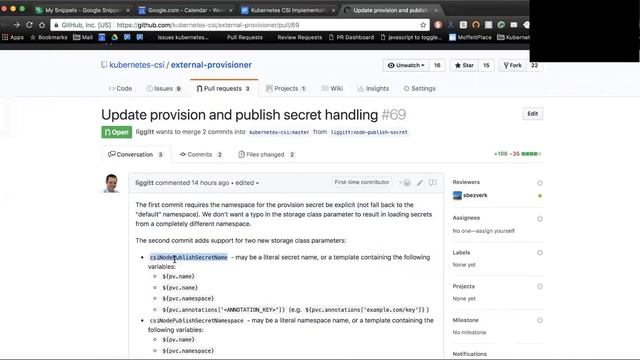Click the orange octocat extension icon
640x360 pixels.
tap(476, 25)
